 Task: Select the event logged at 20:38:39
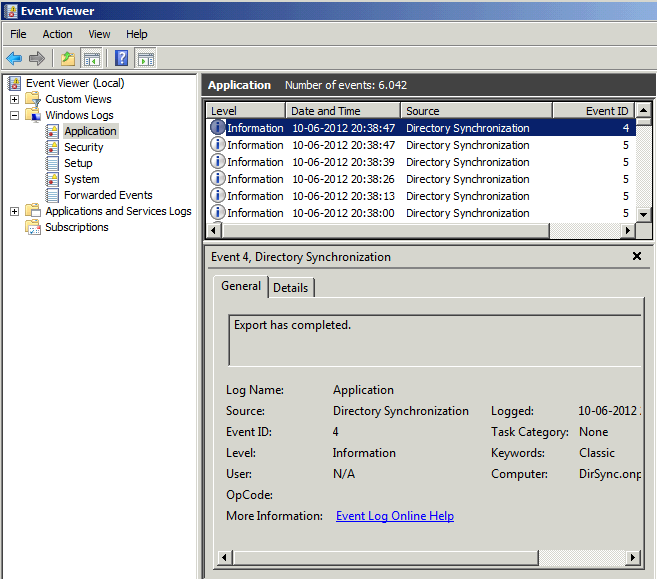(x=421, y=162)
